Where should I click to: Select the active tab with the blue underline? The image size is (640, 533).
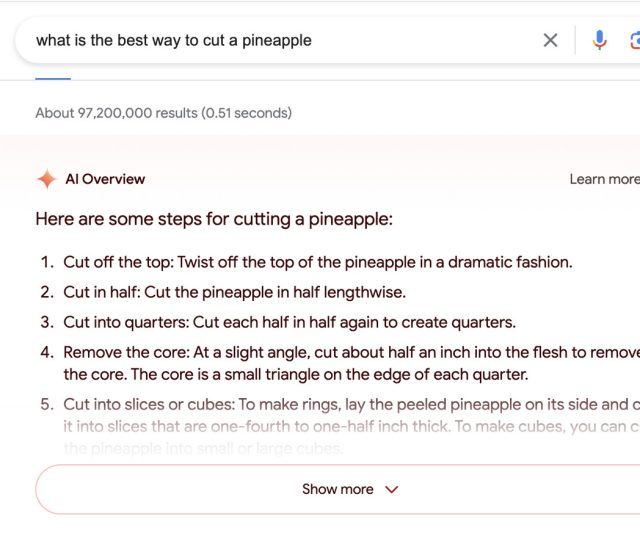pyautogui.click(x=53, y=78)
